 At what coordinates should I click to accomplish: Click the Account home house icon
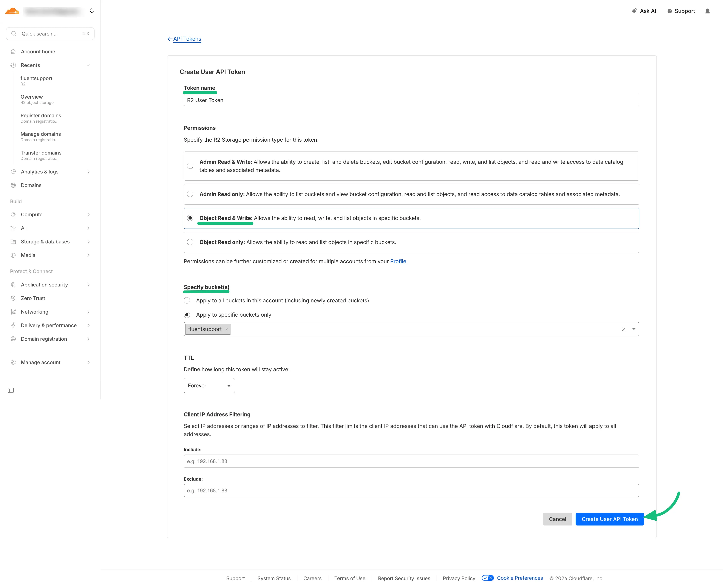(x=13, y=51)
